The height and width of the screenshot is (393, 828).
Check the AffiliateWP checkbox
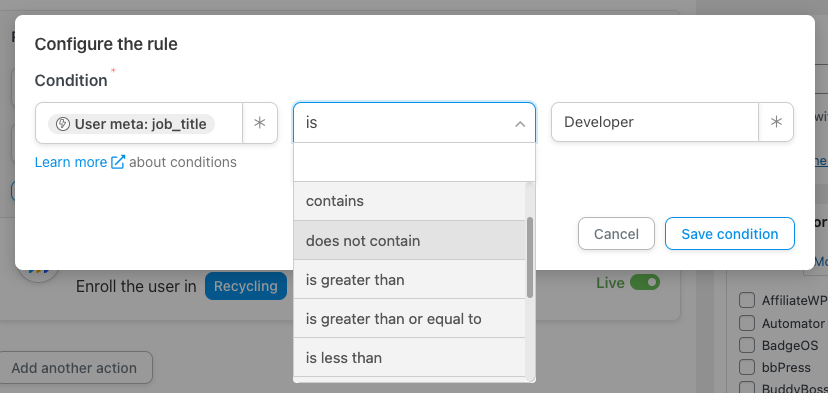(747, 301)
